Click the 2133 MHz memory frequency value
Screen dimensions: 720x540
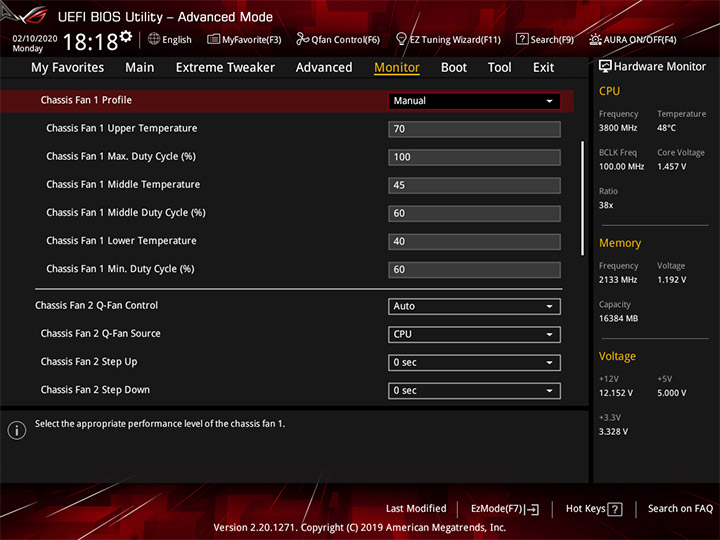click(x=618, y=280)
